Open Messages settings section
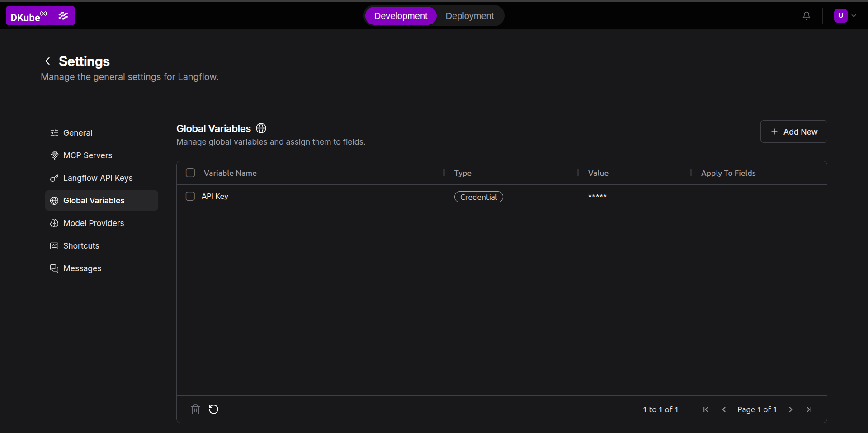The image size is (868, 433). tap(102, 268)
